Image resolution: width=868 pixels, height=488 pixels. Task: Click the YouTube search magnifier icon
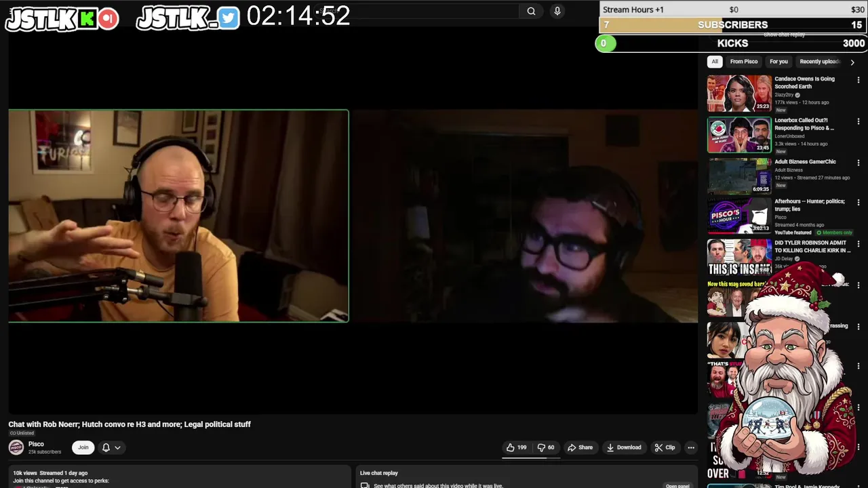click(531, 11)
